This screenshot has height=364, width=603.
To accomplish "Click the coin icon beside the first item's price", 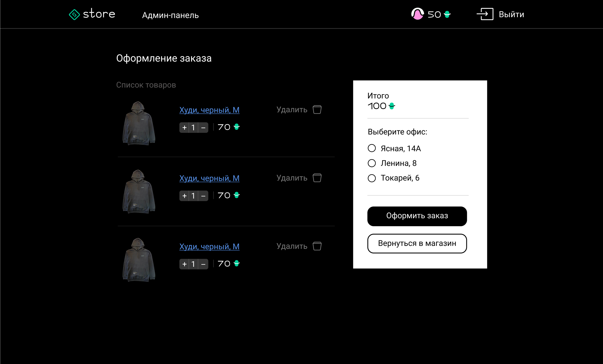I will click(x=236, y=127).
